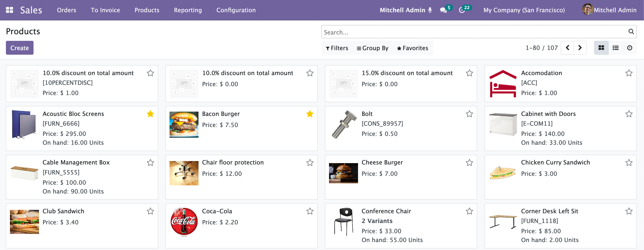
Task: Remove Bacon Burger from favorites
Action: (310, 114)
